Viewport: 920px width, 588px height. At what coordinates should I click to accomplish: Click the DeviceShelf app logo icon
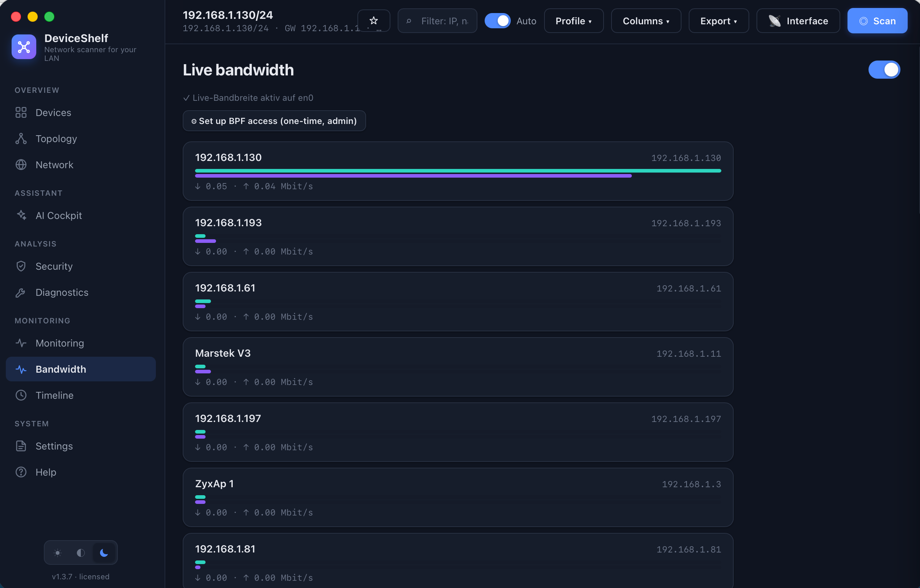(24, 47)
